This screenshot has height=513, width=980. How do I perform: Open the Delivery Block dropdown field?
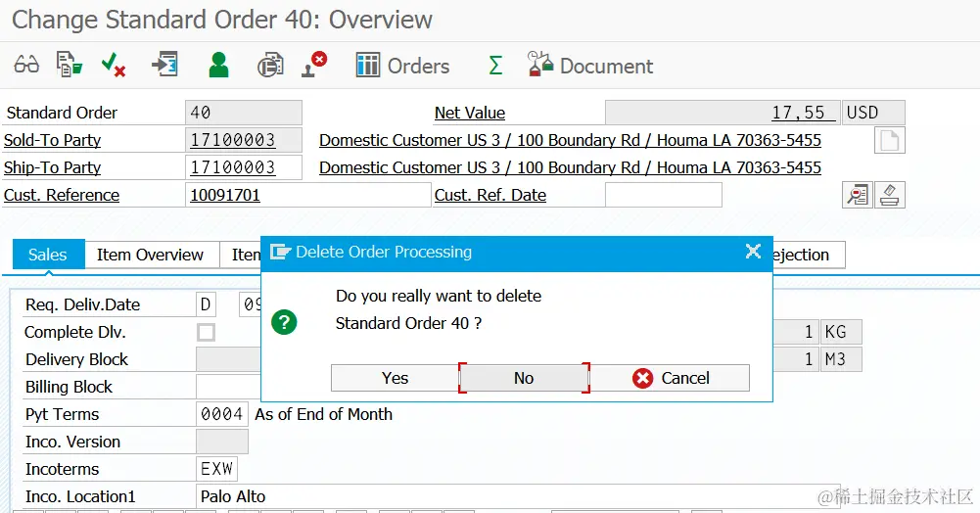coord(229,359)
